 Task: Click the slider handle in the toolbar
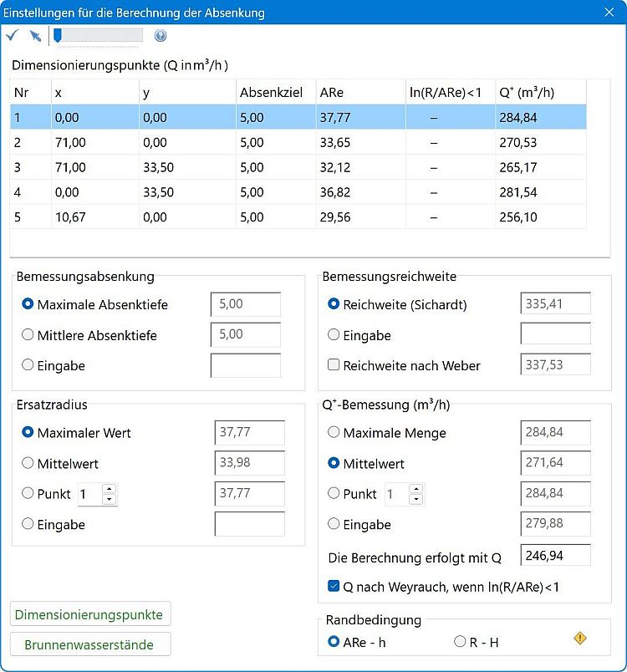[x=57, y=35]
